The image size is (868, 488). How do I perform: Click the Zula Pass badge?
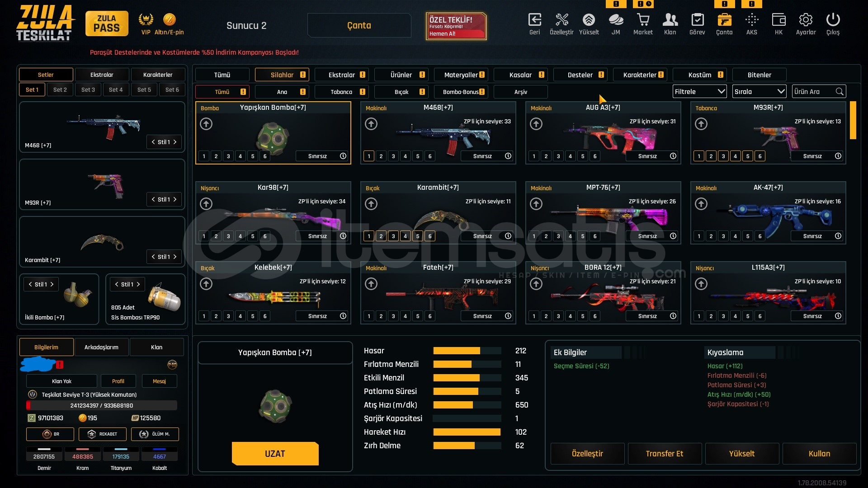(107, 23)
